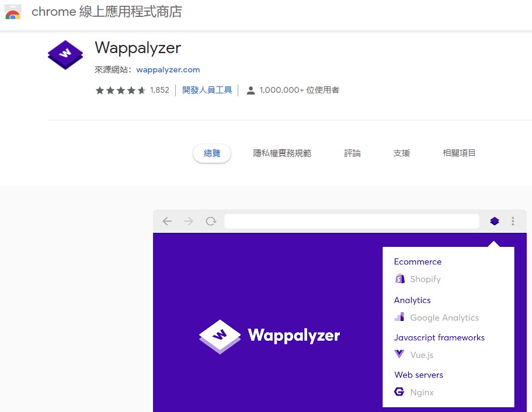Viewport: 532px width, 412px height.
Task: Click the Google Analytics icon in popup
Action: [x=399, y=317]
